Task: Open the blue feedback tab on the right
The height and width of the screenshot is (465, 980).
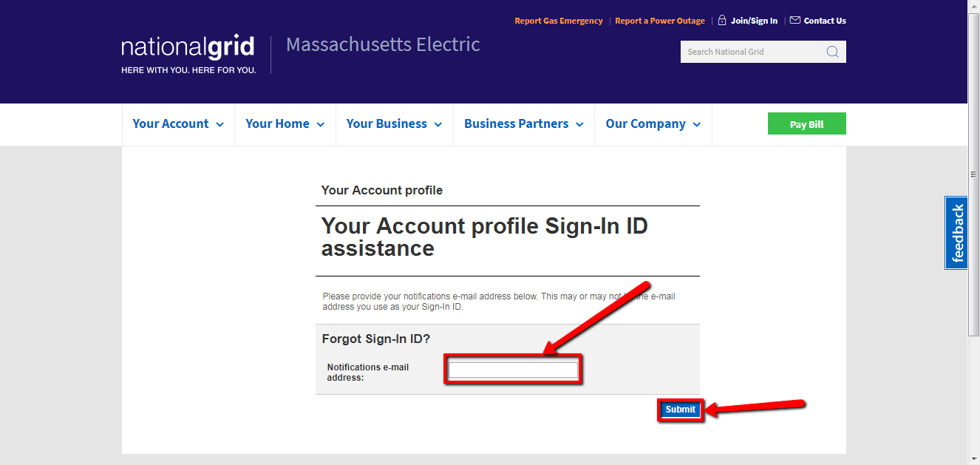Action: (956, 233)
